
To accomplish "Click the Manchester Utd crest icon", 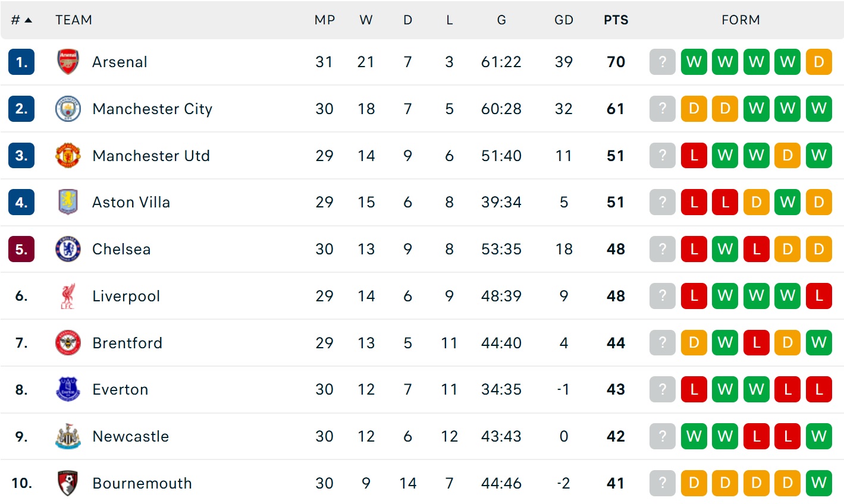I will 68,156.
